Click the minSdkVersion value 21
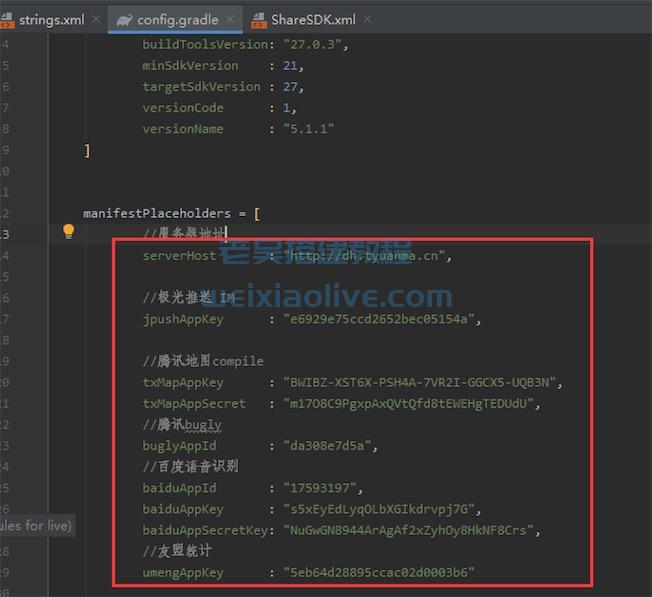Viewport: 652px width, 597px height. (290, 66)
